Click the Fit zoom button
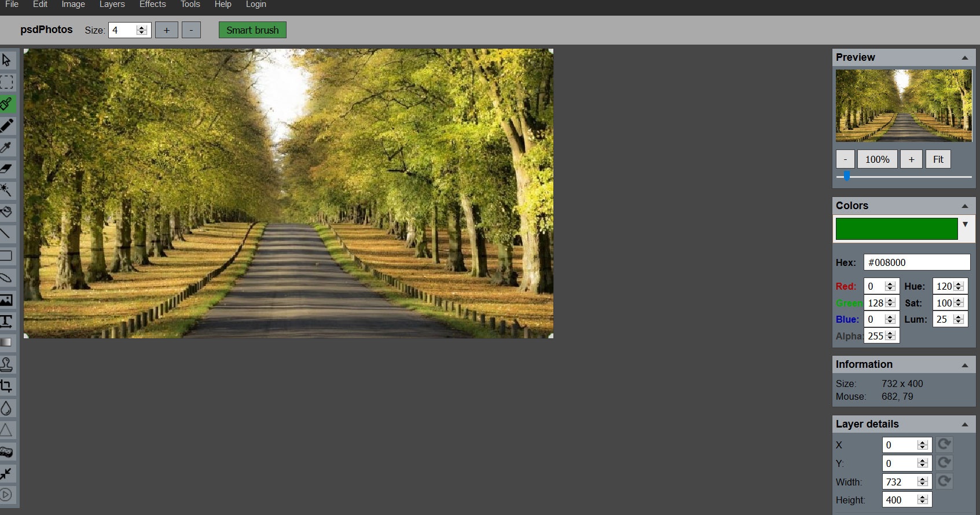Image resolution: width=980 pixels, height=515 pixels. (938, 159)
